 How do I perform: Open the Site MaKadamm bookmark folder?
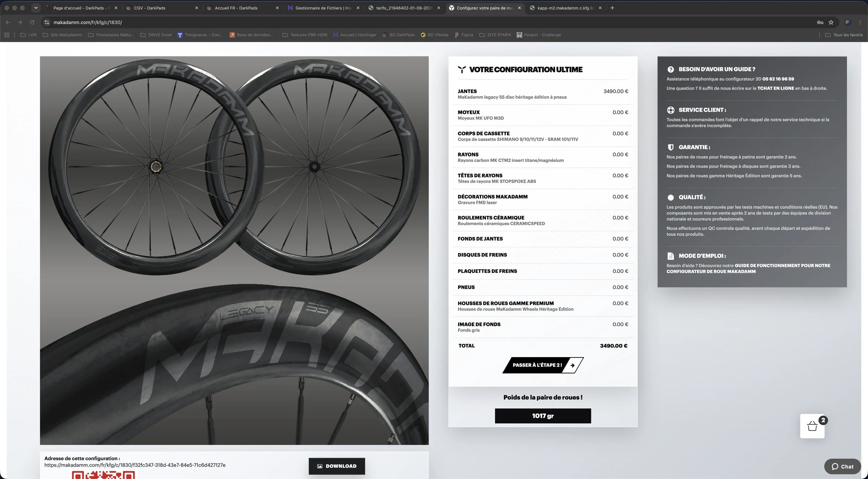(62, 35)
